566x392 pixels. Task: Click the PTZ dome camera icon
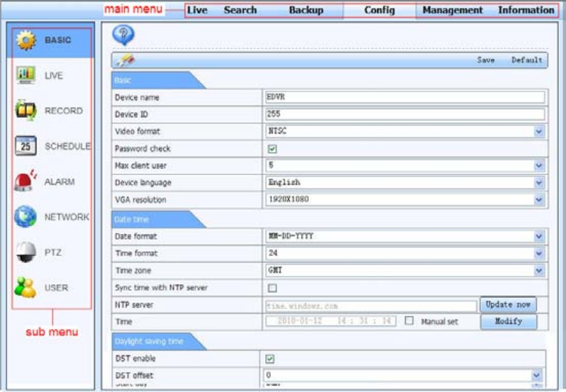[x=26, y=252]
